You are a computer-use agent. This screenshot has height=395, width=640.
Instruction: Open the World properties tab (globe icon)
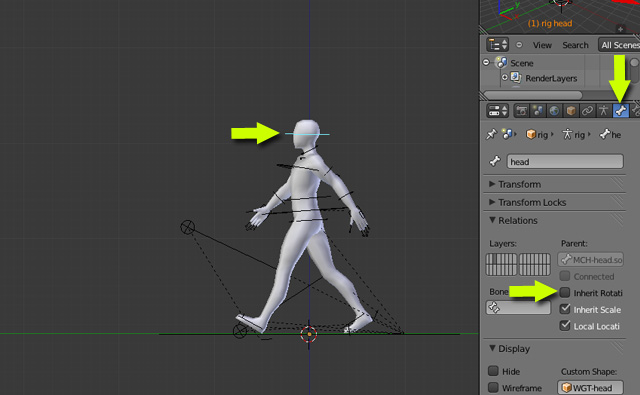pyautogui.click(x=554, y=111)
